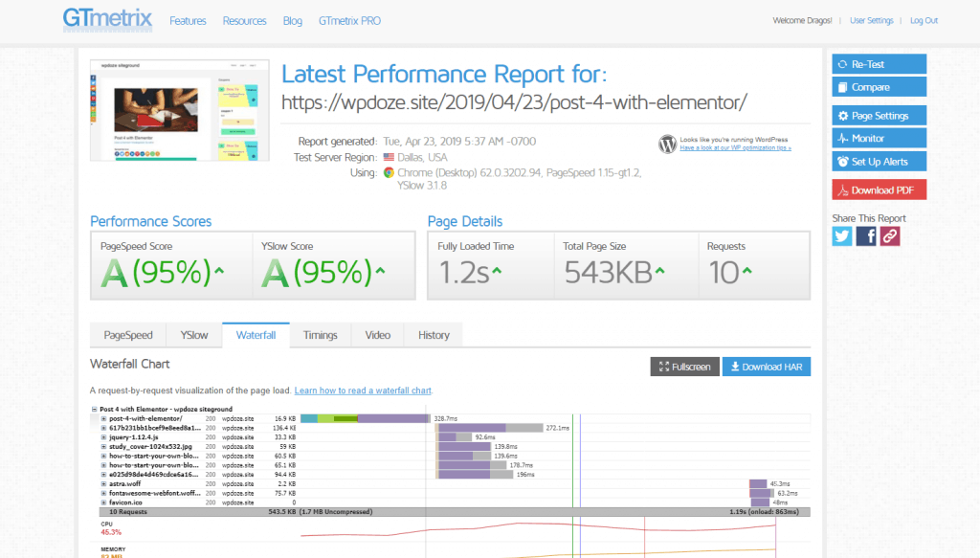980x558 pixels.
Task: Click the Compare button
Action: tap(879, 87)
